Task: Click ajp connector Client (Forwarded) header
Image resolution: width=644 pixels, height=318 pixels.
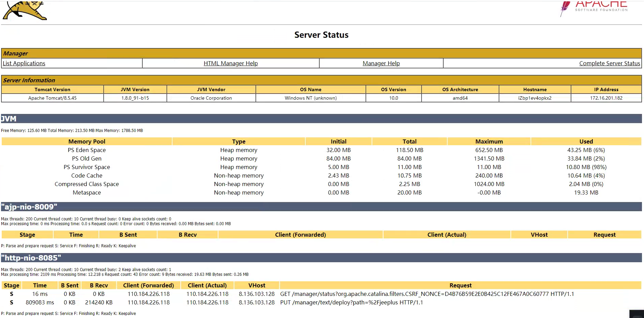Action: tap(301, 235)
